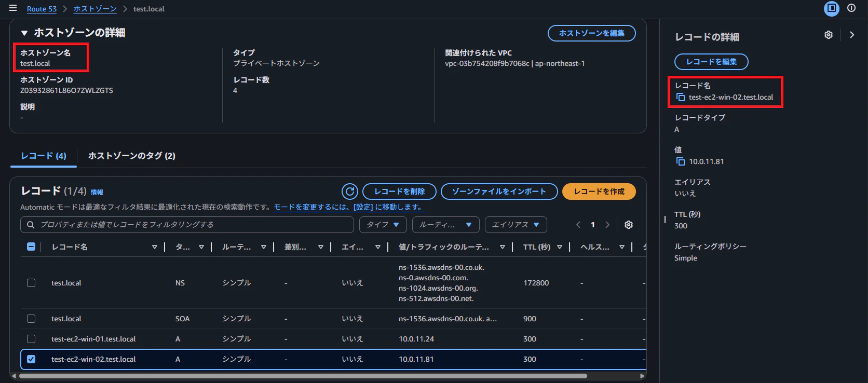Open the hamburger navigation menu
The image size is (868, 383).
click(13, 8)
